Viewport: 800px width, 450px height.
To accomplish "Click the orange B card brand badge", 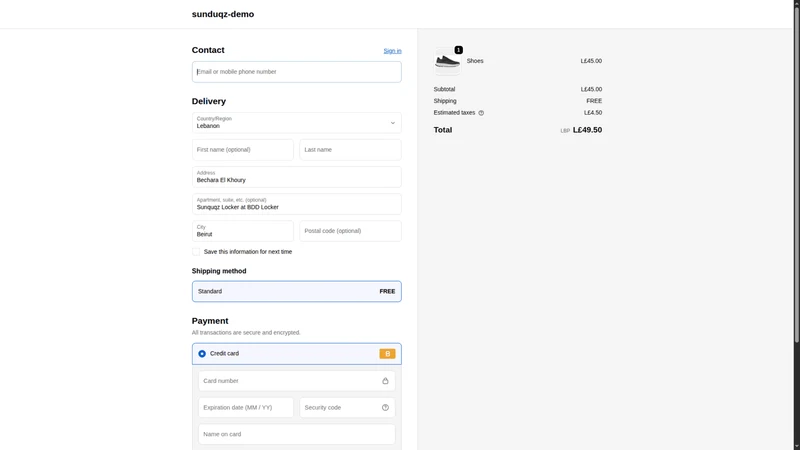I will (x=387, y=354).
